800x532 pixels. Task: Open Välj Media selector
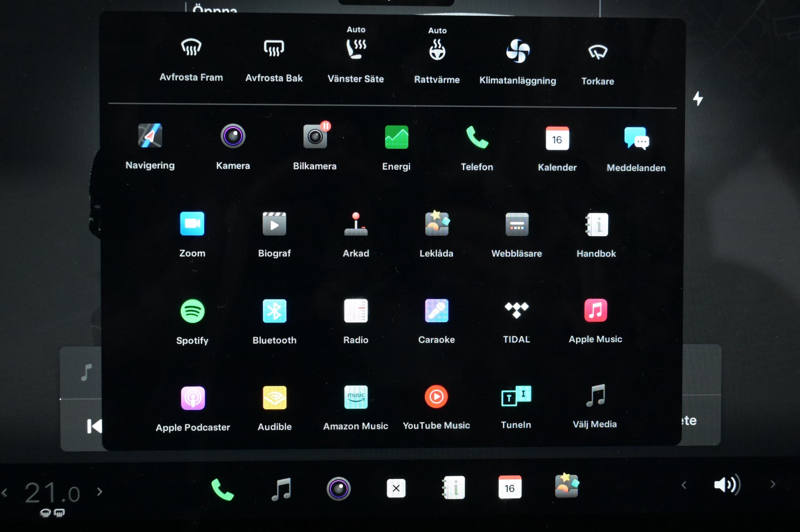[x=596, y=395]
